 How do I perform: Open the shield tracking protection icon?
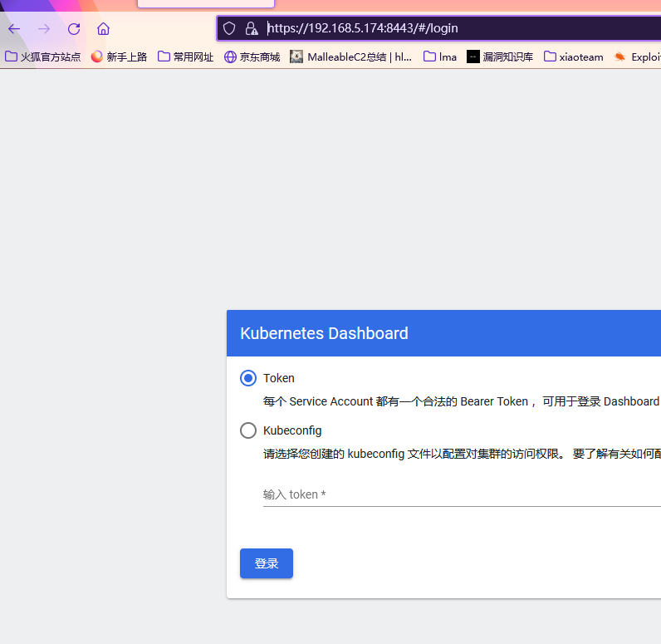[x=230, y=28]
